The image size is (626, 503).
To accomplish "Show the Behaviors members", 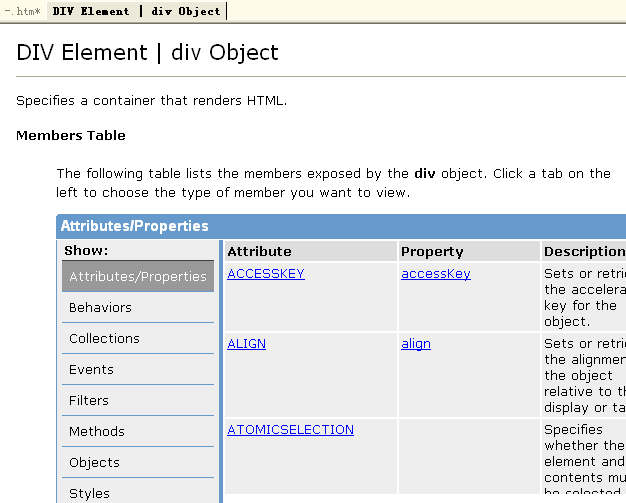I will tap(100, 308).
